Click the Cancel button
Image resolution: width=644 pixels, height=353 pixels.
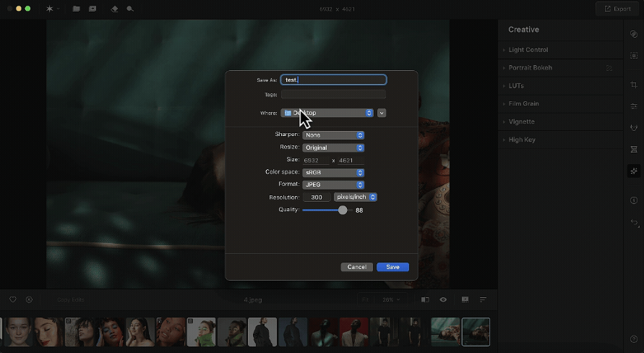356,267
